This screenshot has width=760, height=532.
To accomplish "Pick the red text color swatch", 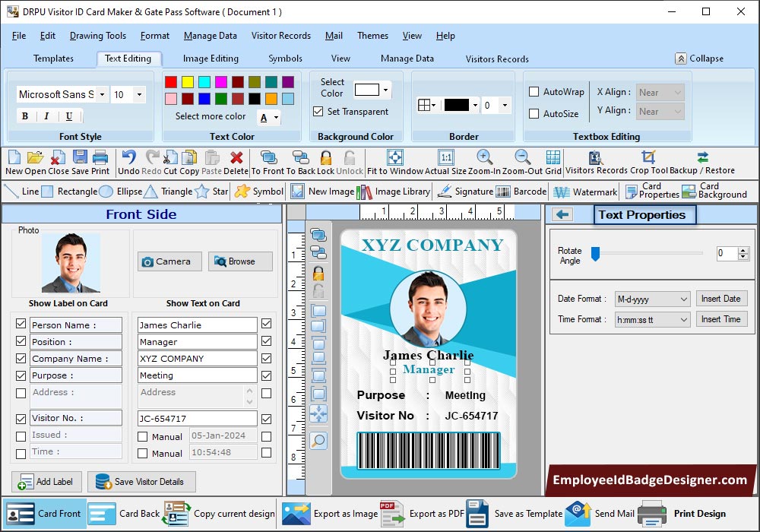I will [x=171, y=82].
